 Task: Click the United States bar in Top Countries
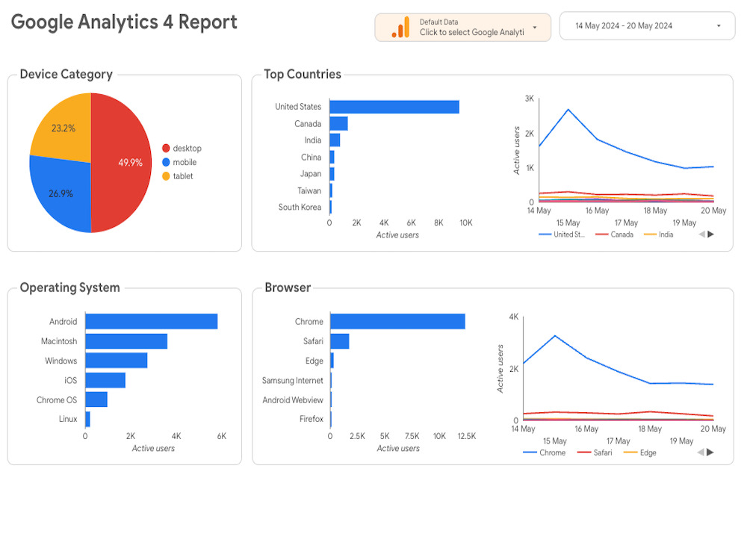[x=394, y=107]
